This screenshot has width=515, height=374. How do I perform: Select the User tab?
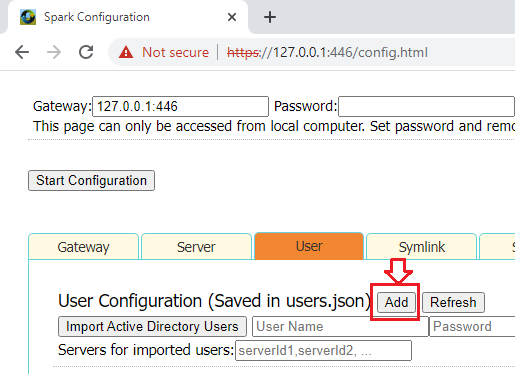(309, 246)
